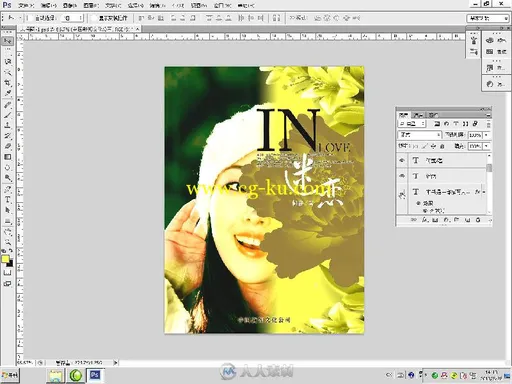Enable Show Transform Controls checkbox

(94, 18)
